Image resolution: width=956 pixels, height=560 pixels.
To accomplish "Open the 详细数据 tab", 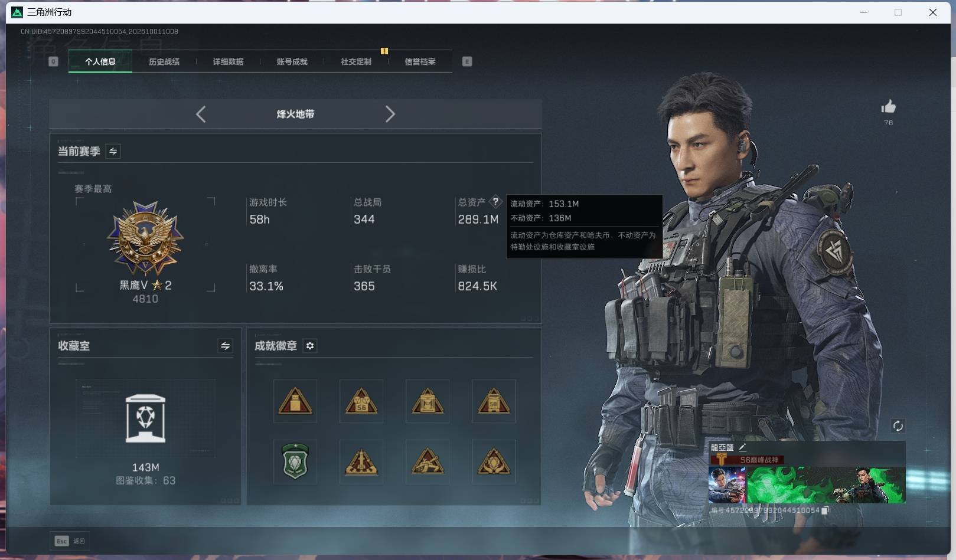I will coord(228,61).
